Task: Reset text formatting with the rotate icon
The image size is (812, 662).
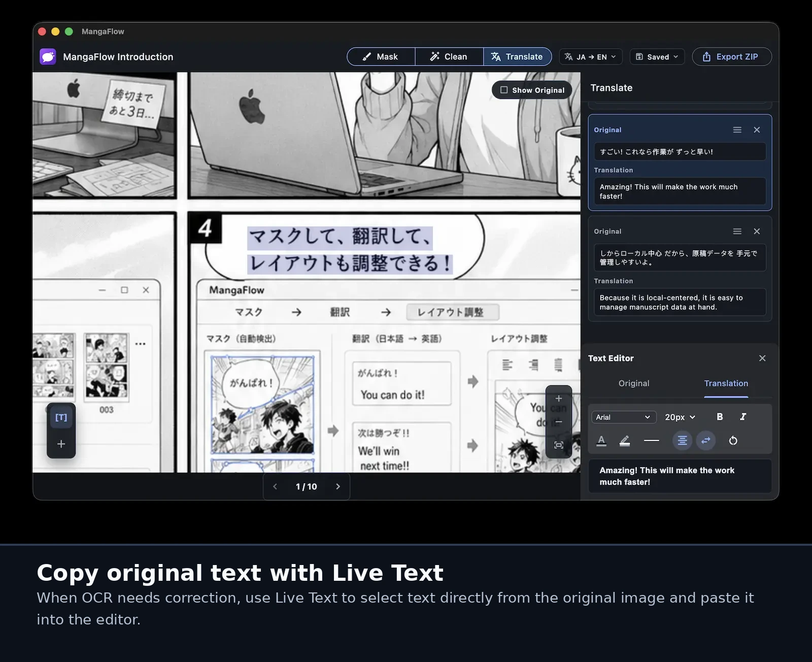Action: pyautogui.click(x=733, y=441)
